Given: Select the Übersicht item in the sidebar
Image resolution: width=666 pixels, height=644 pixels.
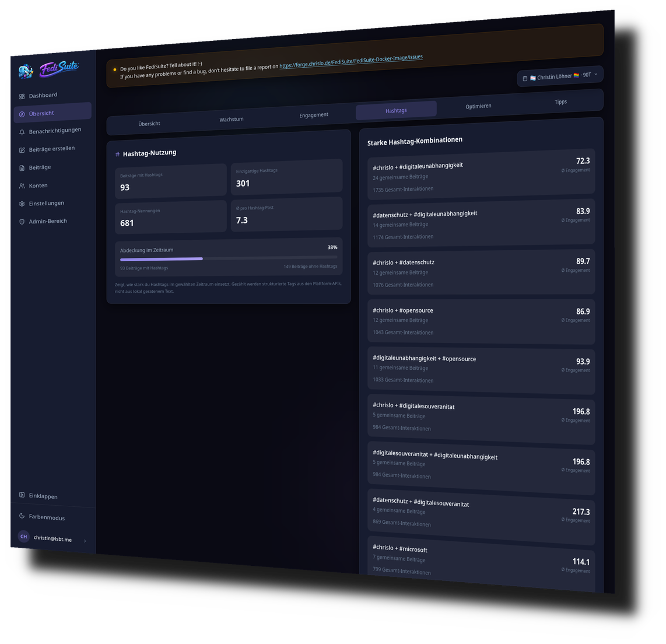Looking at the screenshot, I should (52, 113).
